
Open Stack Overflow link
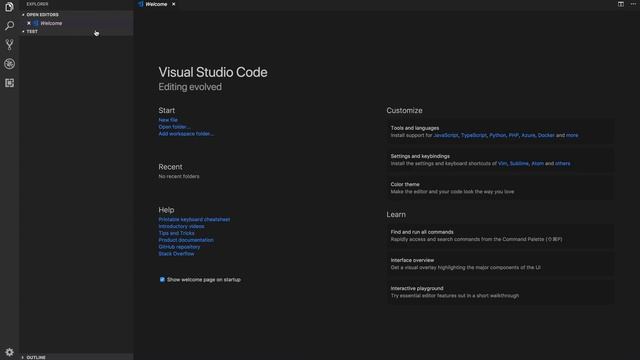click(176, 254)
